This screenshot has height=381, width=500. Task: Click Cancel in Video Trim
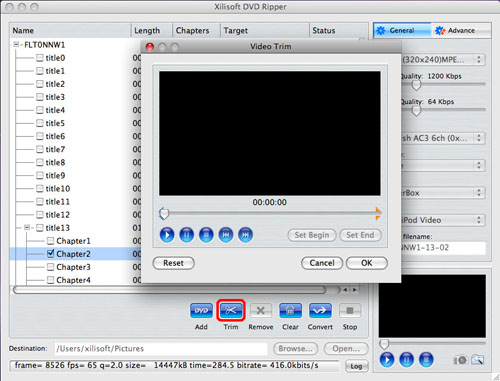(322, 263)
